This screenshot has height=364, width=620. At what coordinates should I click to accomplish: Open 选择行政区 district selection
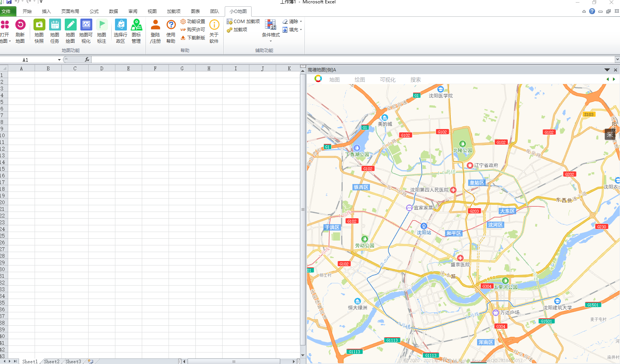coord(121,31)
